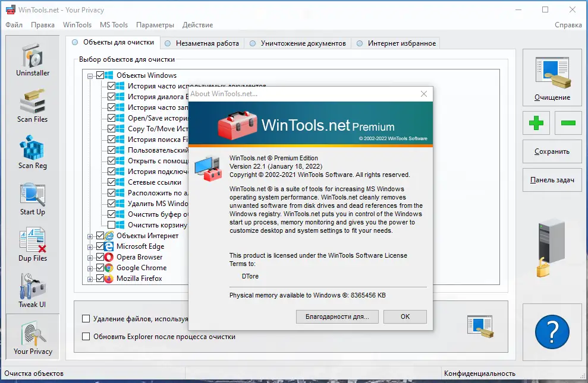Expand the Google Chrome tree node
This screenshot has width=588, height=383.
[x=90, y=268]
